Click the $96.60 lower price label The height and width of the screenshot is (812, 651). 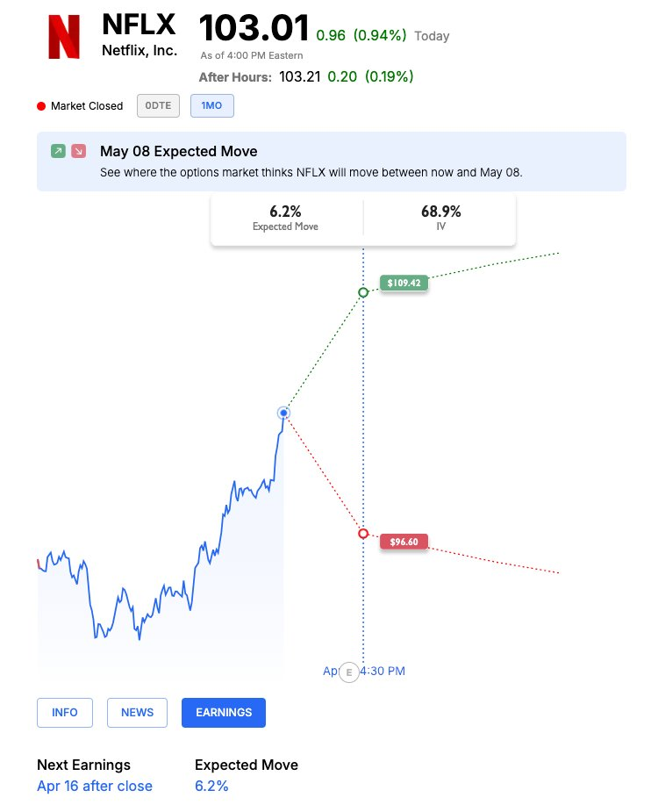pyautogui.click(x=404, y=542)
